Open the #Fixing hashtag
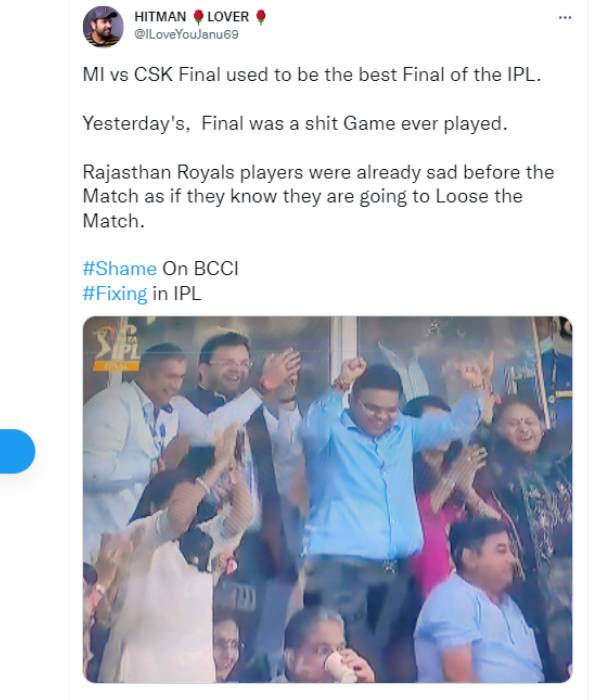 115,294
